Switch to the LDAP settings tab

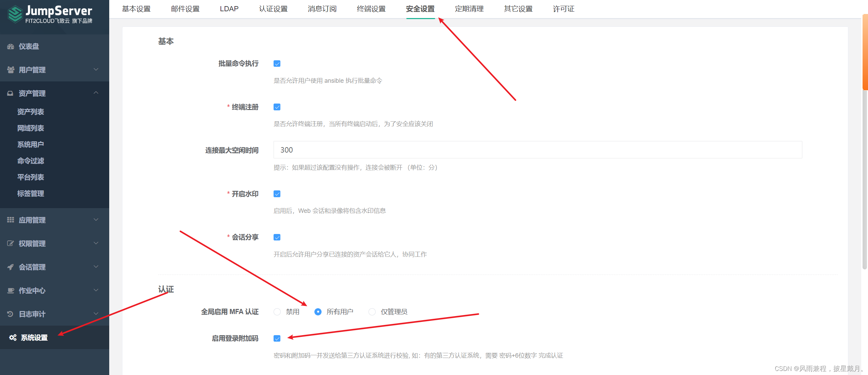[229, 9]
